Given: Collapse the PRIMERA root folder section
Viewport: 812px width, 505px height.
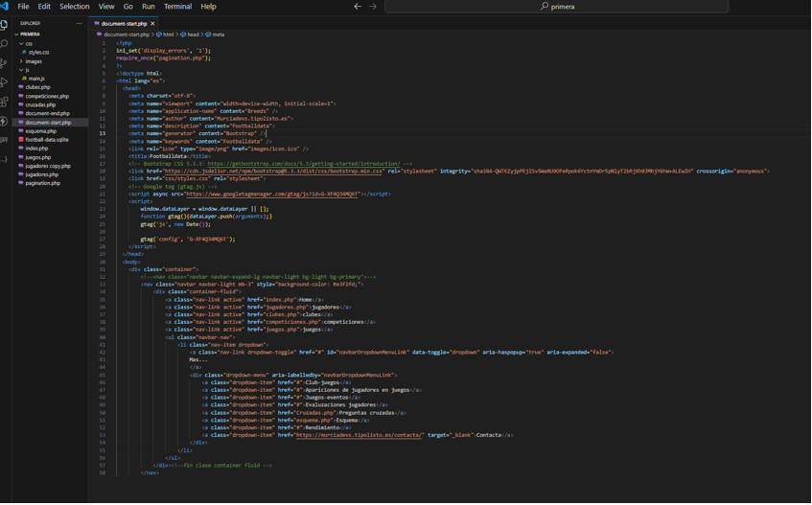Looking at the screenshot, I should point(29,34).
